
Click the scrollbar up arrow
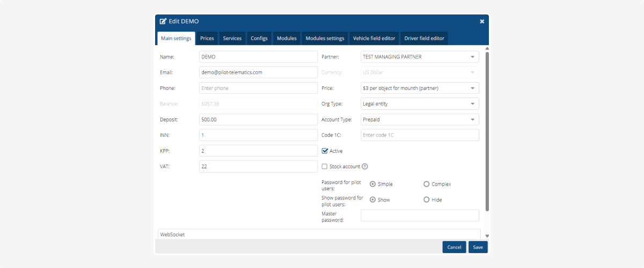(487, 49)
